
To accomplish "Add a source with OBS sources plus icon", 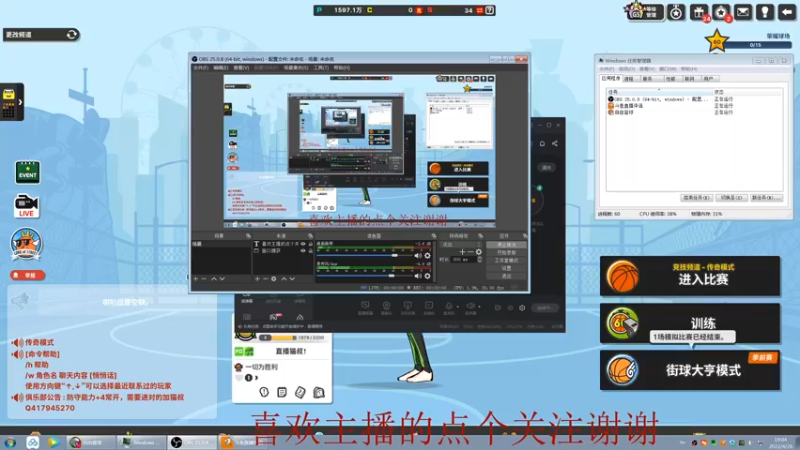I will (x=258, y=279).
